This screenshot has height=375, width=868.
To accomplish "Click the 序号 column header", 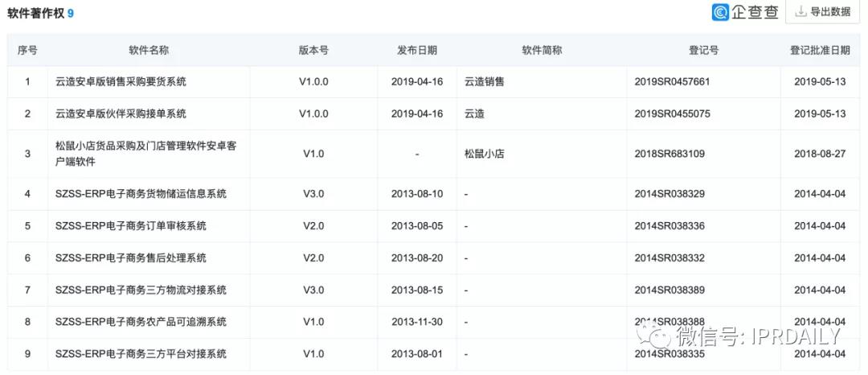I will pos(27,51).
